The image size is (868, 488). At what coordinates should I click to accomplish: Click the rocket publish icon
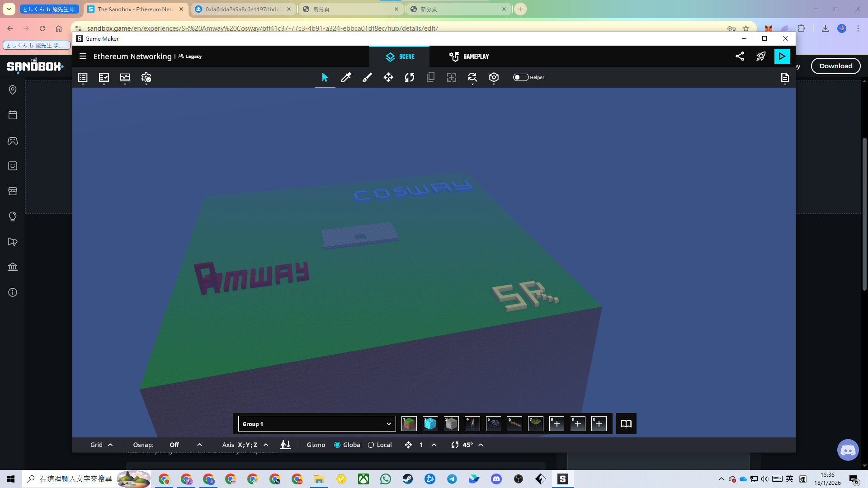[x=761, y=56]
